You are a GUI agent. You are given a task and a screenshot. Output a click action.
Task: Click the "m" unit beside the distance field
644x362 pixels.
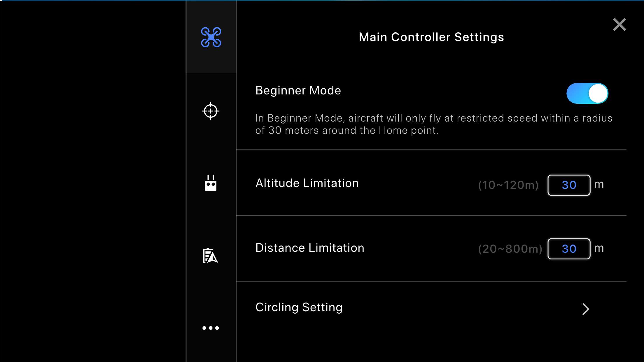(599, 248)
